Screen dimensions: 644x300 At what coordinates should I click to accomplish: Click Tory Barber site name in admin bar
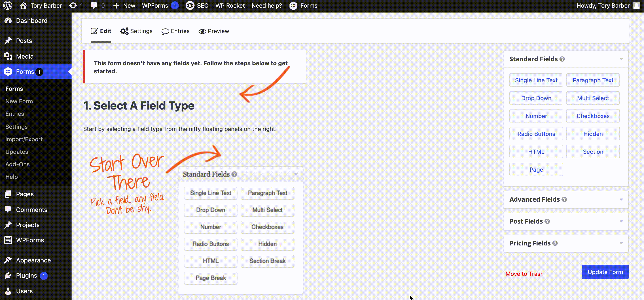tap(46, 6)
